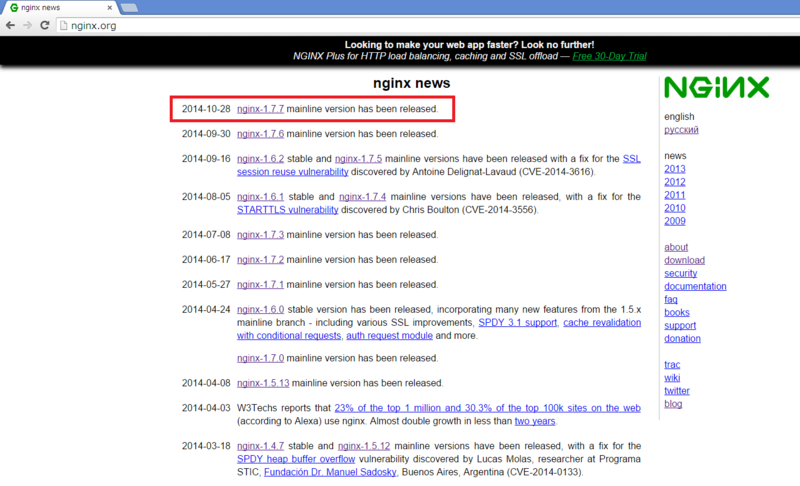Screen dimensions: 800x486
Task: Open the SPDY heap buffer overflow link
Action: coord(296,459)
